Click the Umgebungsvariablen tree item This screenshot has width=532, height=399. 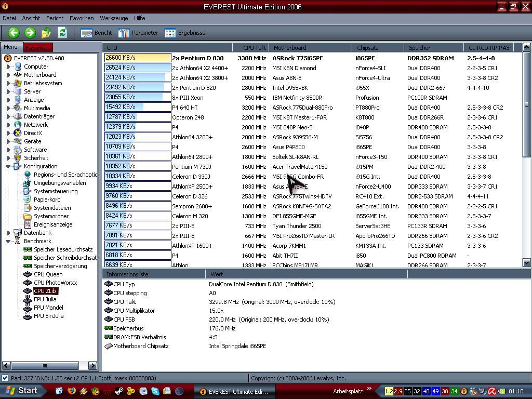pos(60,183)
